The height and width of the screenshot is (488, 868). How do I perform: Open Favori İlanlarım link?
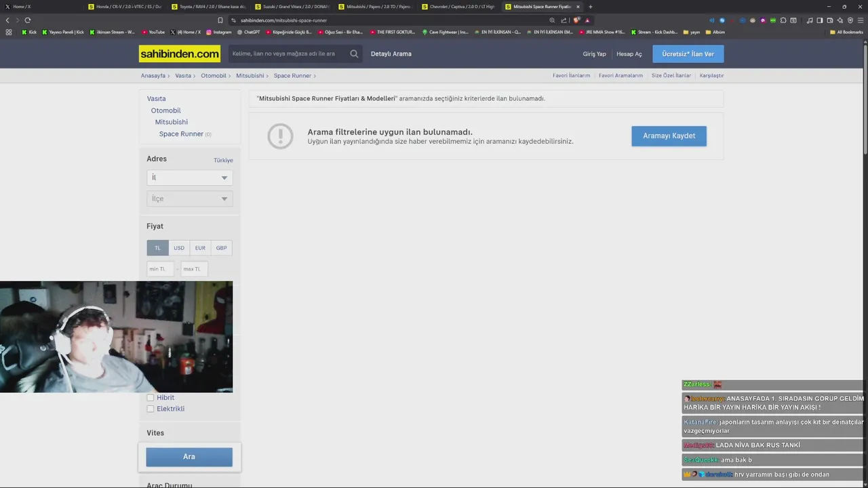tap(572, 76)
